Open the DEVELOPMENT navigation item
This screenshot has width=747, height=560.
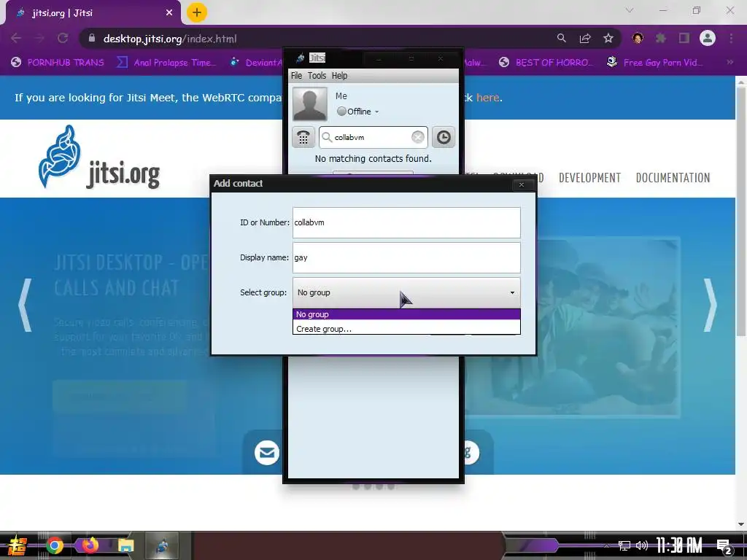589,178
